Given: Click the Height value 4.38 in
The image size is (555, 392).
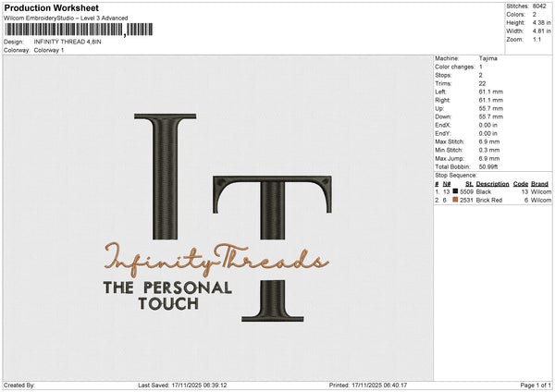Looking at the screenshot, I should click(x=541, y=22).
